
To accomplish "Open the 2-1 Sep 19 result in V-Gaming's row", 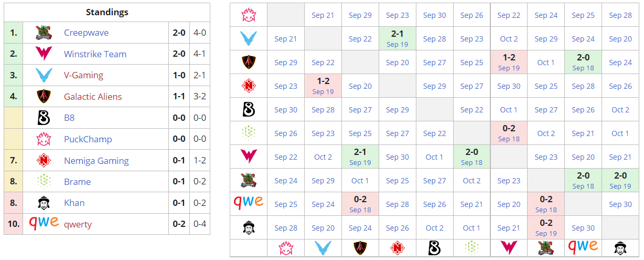I will tap(397, 38).
